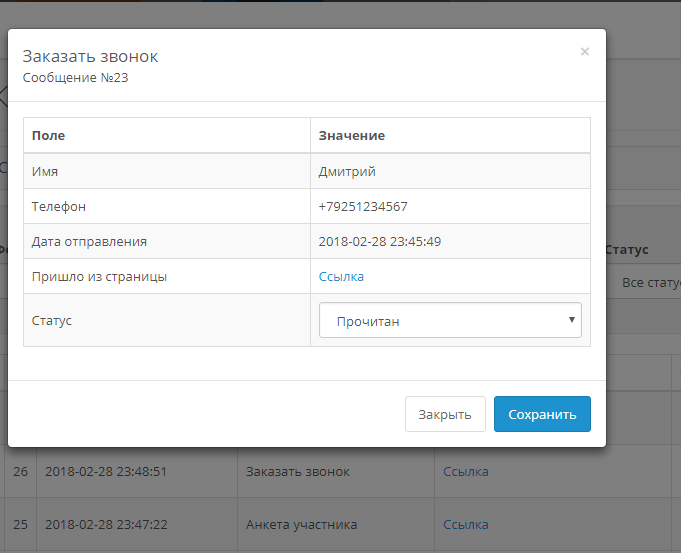Open Ссылка link in Пришло из страницы row
The width and height of the screenshot is (681, 553).
point(341,276)
